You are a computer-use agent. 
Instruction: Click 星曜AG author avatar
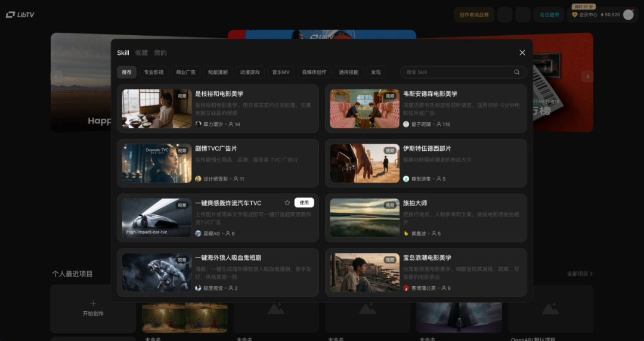coord(198,233)
